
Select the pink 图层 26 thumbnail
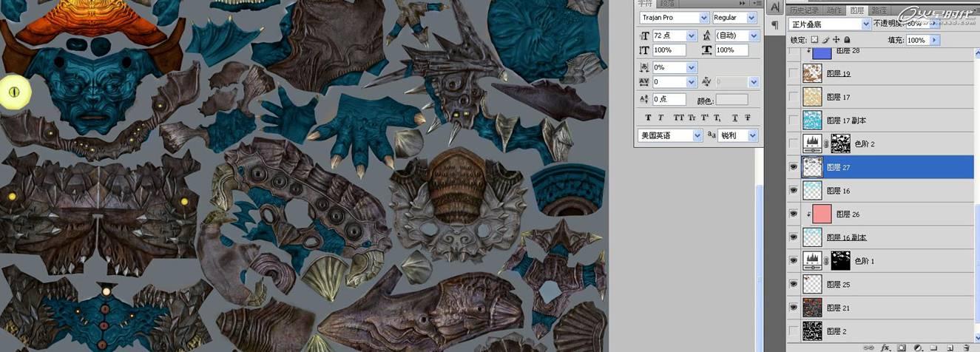pos(822,214)
